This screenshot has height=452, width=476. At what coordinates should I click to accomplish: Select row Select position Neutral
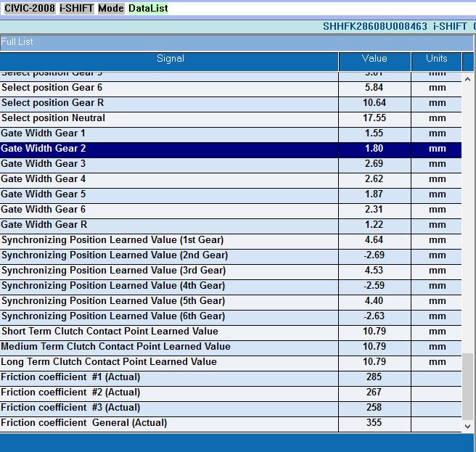[231, 119]
